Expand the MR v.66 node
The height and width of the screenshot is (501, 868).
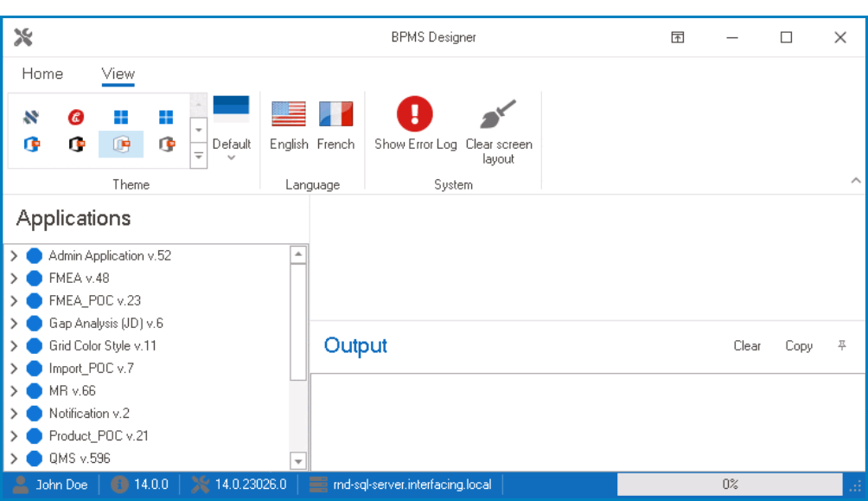[15, 391]
